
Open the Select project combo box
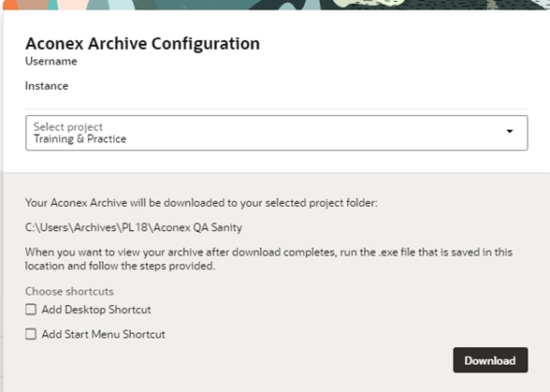[x=277, y=133]
